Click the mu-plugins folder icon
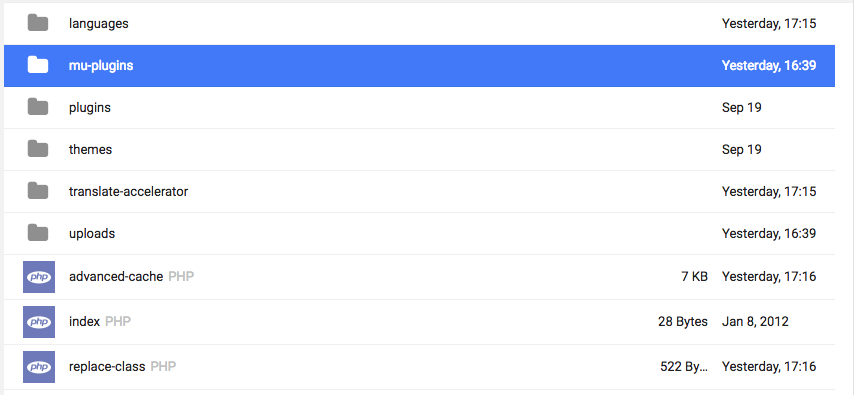Viewport: 856px width, 395px height. pyautogui.click(x=38, y=65)
